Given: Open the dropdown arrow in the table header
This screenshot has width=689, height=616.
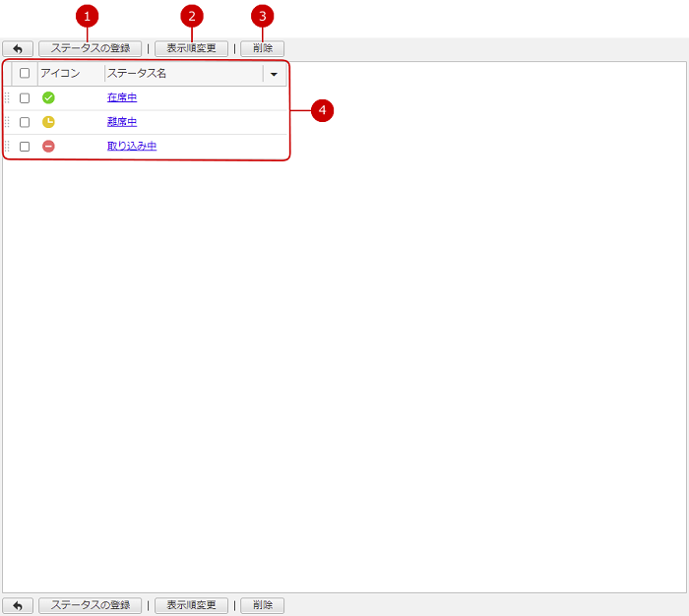Looking at the screenshot, I should [x=272, y=74].
